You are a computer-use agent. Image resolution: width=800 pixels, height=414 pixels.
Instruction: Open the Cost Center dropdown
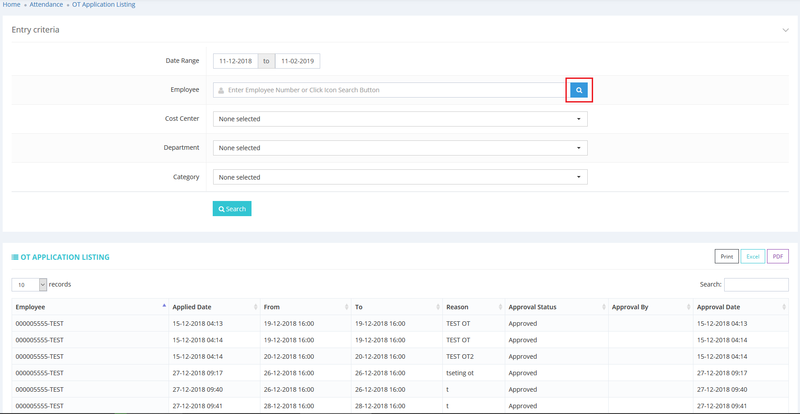click(x=400, y=119)
